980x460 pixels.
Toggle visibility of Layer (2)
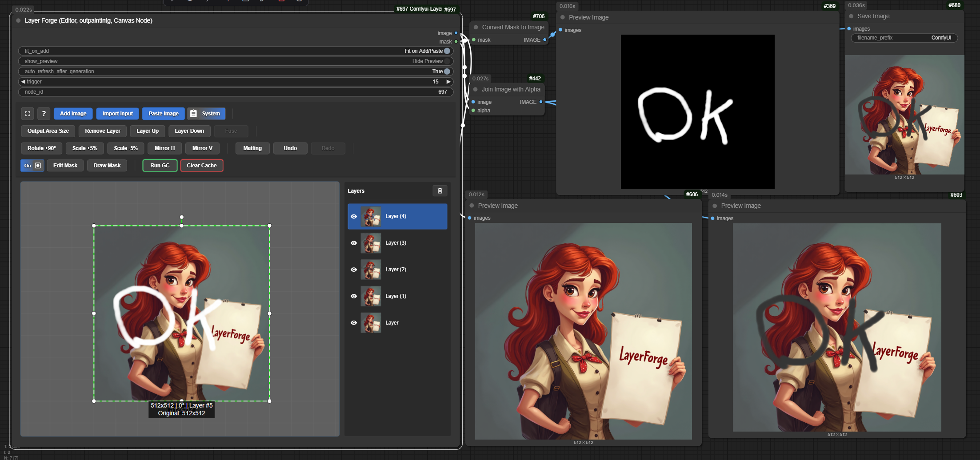click(x=354, y=270)
